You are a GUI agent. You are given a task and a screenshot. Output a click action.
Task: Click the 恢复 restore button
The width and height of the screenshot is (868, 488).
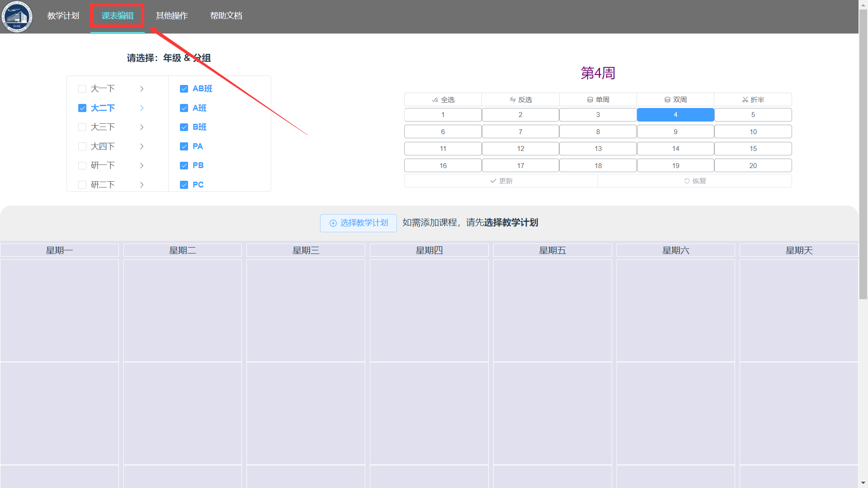click(x=695, y=181)
